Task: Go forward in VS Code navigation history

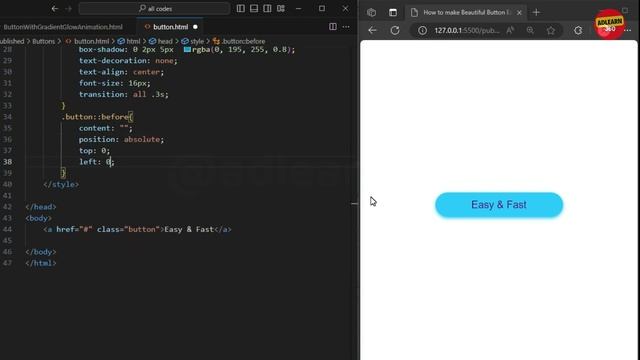Action: pyautogui.click(x=69, y=9)
